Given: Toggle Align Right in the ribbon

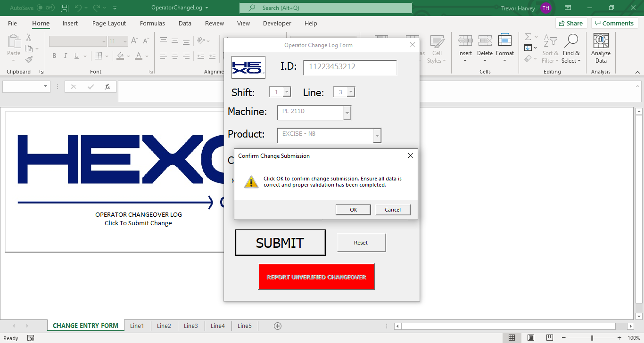Looking at the screenshot, I should [x=186, y=56].
